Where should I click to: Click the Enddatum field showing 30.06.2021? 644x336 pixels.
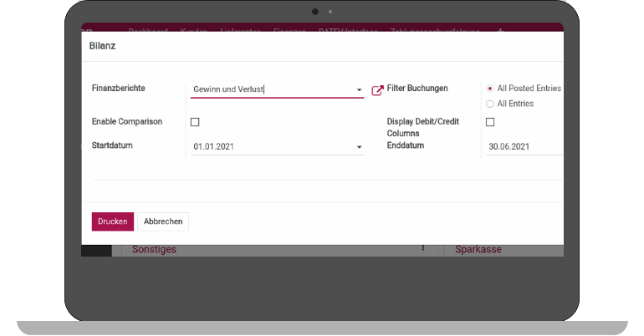(x=523, y=146)
